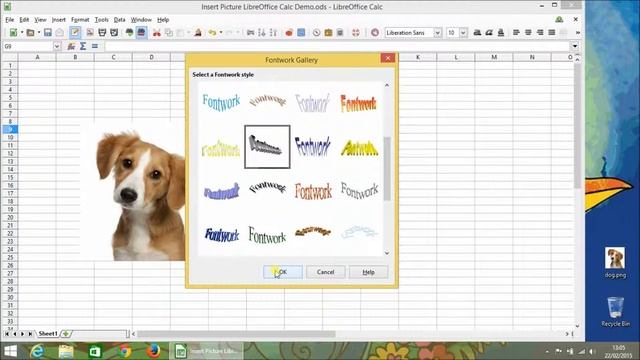Toggle AutoSpellcheck icon
Screen dimensions: 640x360
point(141,33)
